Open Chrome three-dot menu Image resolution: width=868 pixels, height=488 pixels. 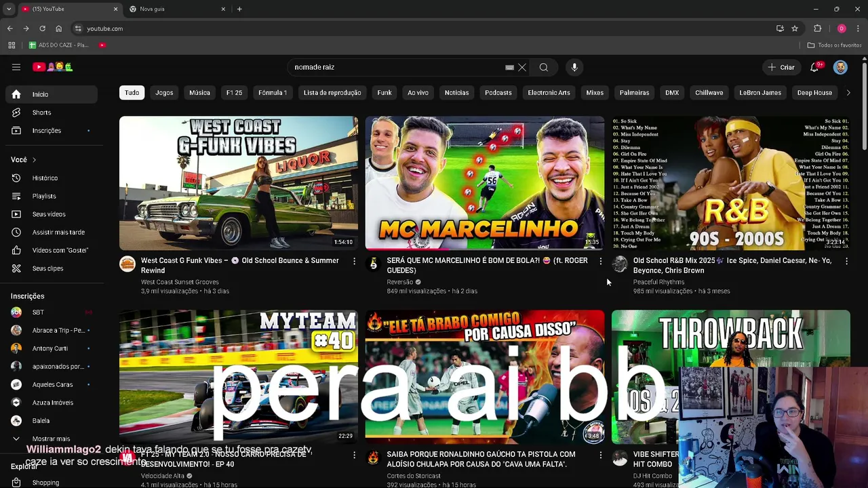858,28
